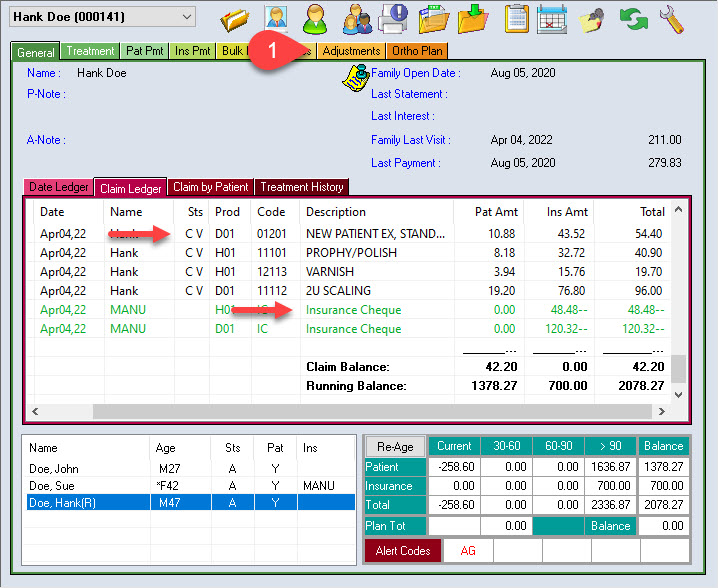Open the Claim by Patient tab
The width and height of the screenshot is (718, 588).
(210, 187)
